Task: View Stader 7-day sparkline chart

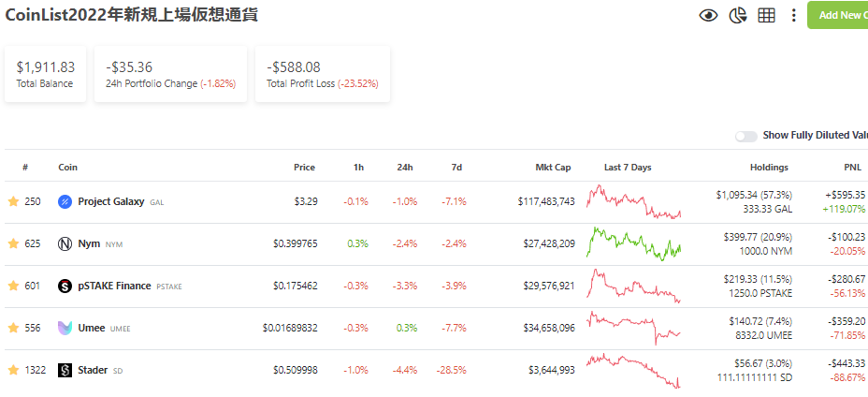Action: click(634, 370)
